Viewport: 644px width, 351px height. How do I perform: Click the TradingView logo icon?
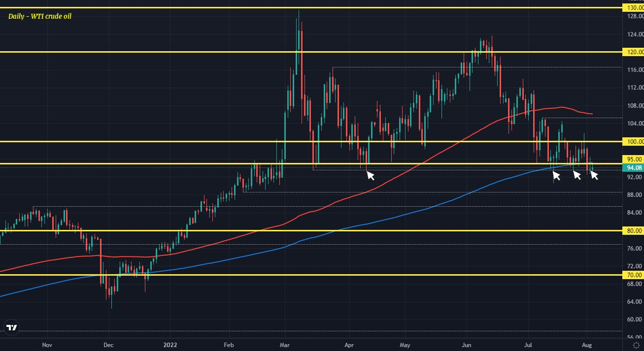click(x=11, y=328)
